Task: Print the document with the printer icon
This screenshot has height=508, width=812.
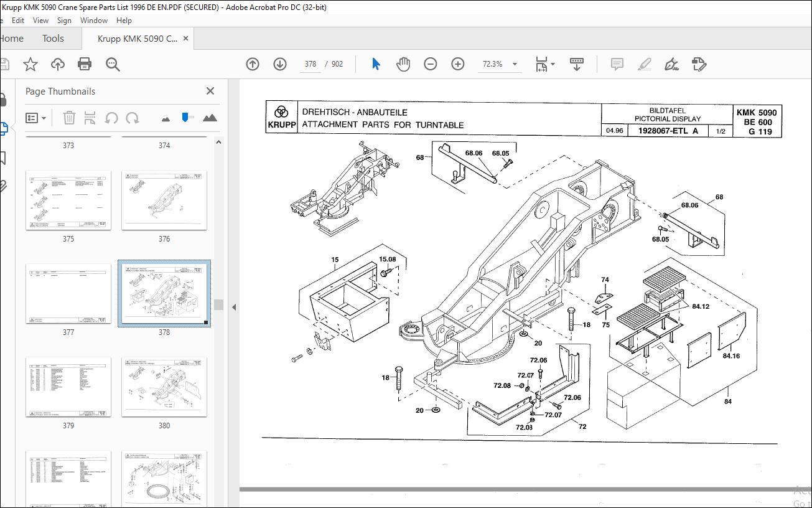Action: [x=85, y=63]
